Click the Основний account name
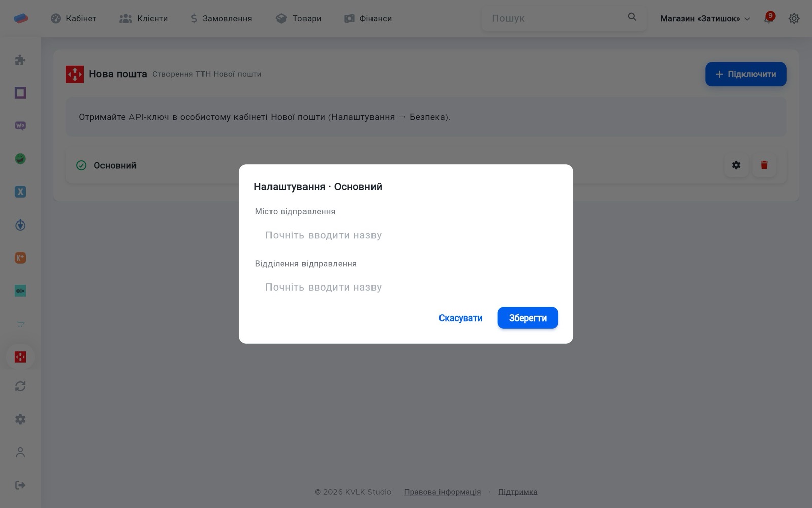The image size is (812, 508). [115, 165]
